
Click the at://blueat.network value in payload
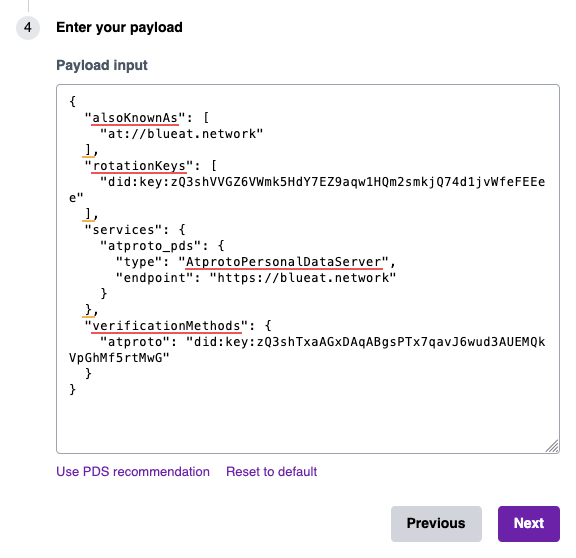[x=181, y=134]
